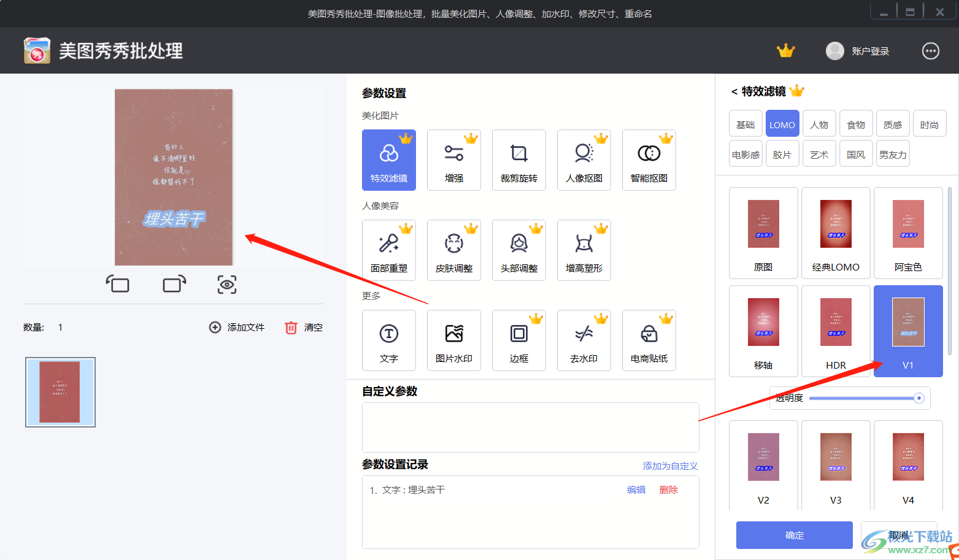Open the more options ellipsis menu
Viewport: 959px width, 560px height.
pos(931,51)
